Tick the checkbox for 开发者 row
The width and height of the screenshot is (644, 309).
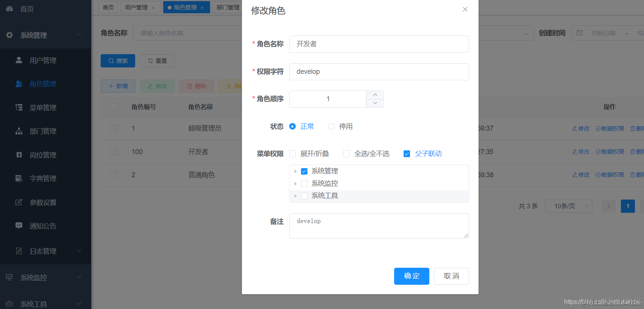[x=114, y=151]
